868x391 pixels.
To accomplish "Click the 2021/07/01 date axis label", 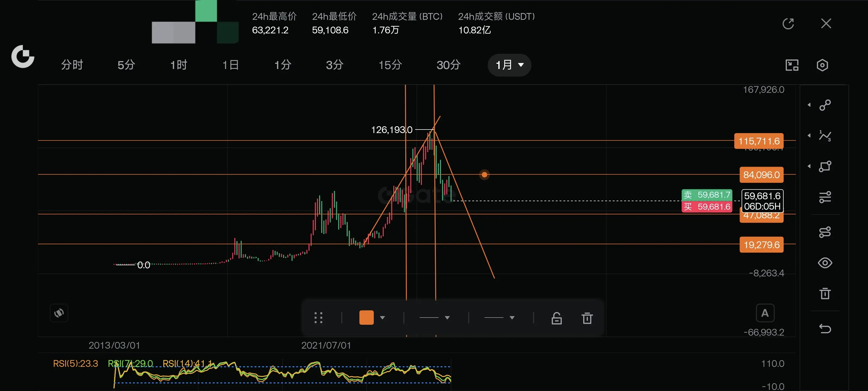I will point(326,345).
